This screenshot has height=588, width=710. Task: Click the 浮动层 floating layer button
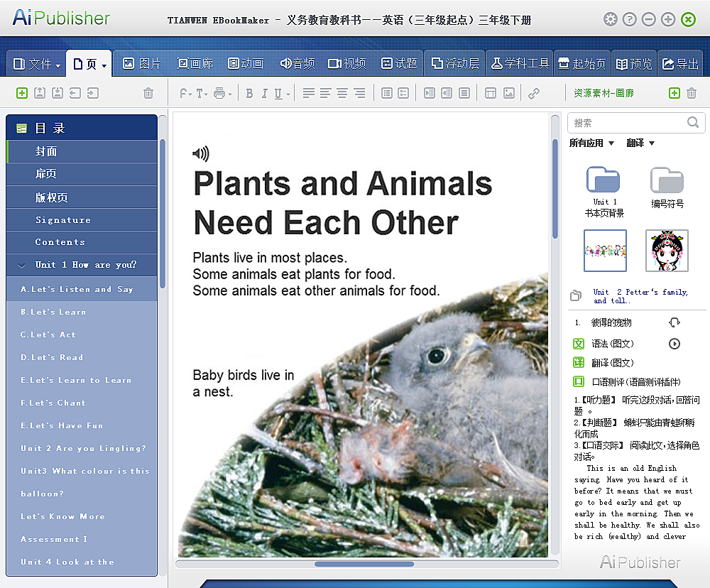coord(454,64)
